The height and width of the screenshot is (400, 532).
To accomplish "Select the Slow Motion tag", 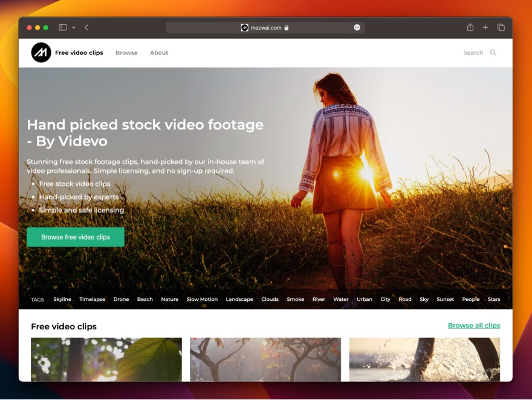I will point(202,299).
